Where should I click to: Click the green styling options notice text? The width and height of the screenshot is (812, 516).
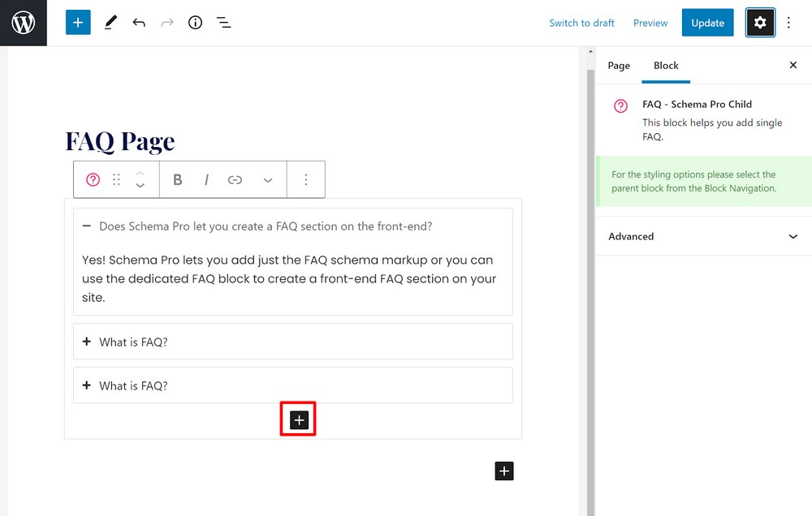[x=693, y=181]
